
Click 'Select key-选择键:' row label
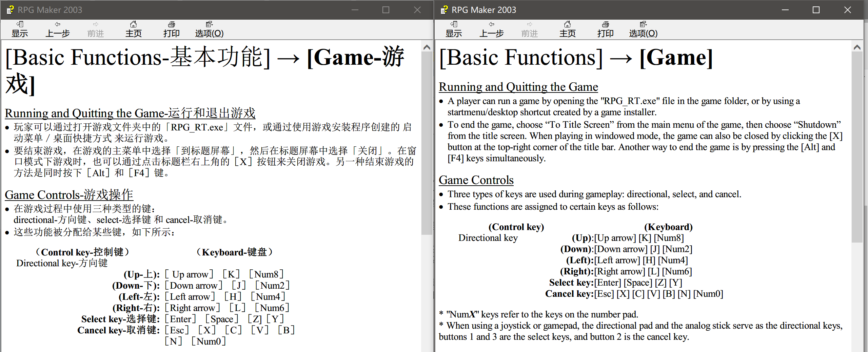pos(120,319)
